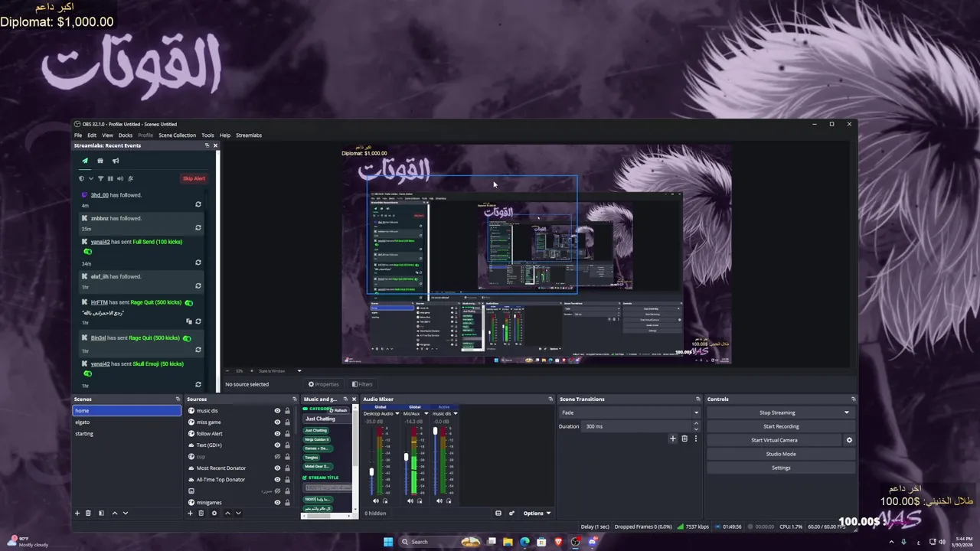Unlock the All-Time Top Donator source
The width and height of the screenshot is (980, 551).
click(x=287, y=480)
